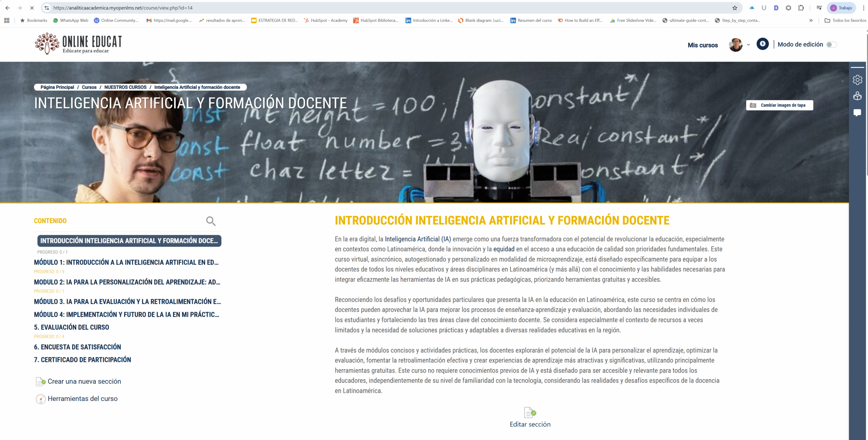Open the equidad link in the introduction text
Image resolution: width=868 pixels, height=440 pixels.
[x=504, y=249]
